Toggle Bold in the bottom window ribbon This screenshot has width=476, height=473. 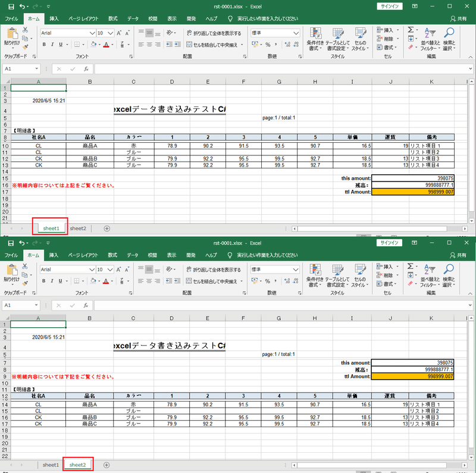pyautogui.click(x=43, y=281)
